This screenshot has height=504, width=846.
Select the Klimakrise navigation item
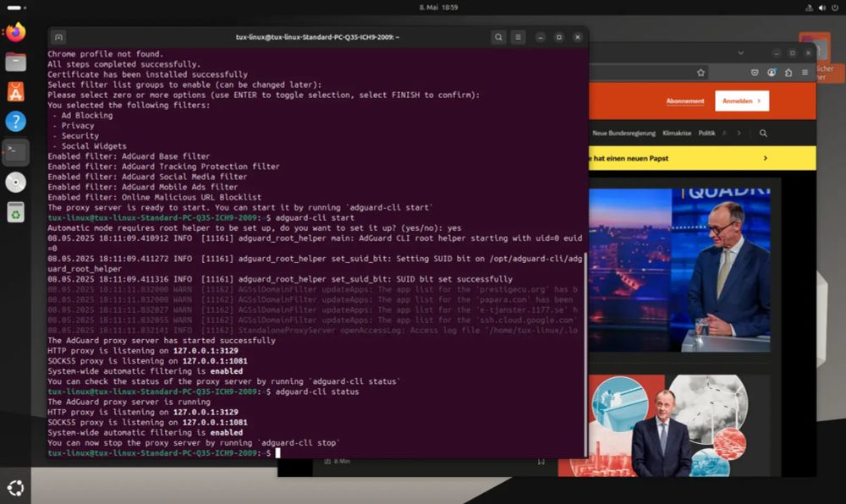point(677,133)
